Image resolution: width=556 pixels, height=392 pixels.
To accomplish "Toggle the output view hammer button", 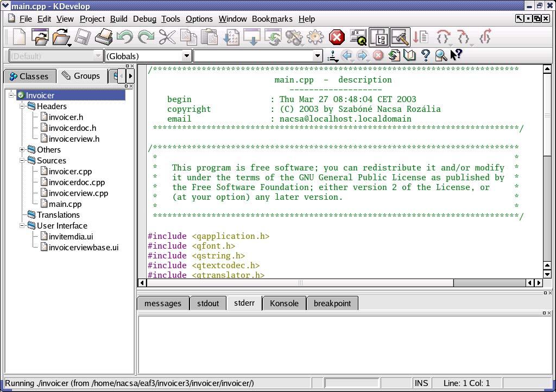I will [400, 37].
